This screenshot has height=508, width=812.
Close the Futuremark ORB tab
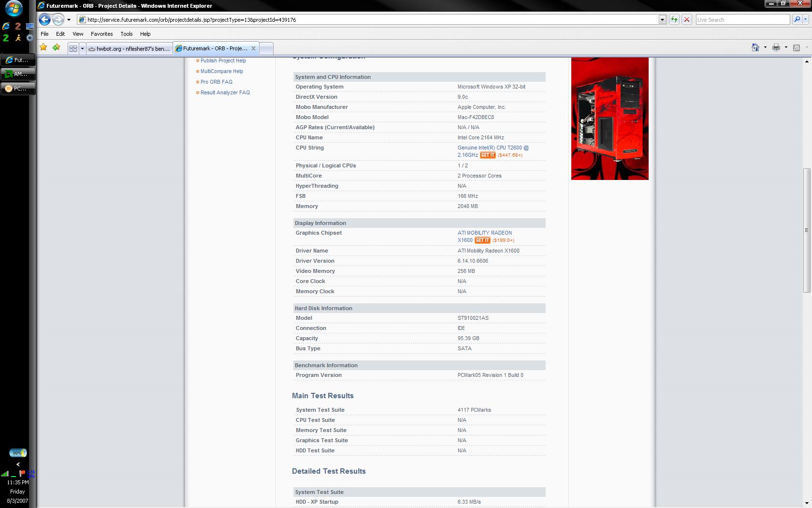(x=253, y=48)
